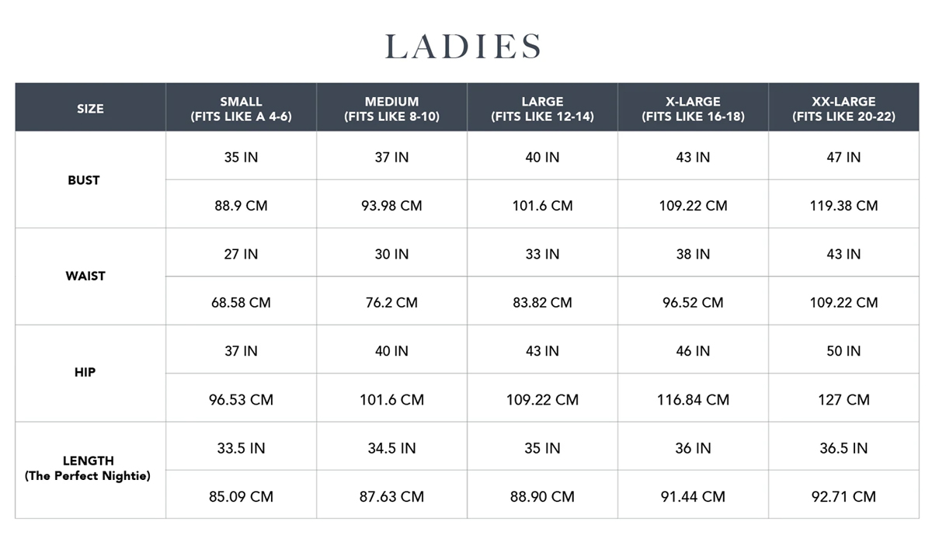Click the 119.38 CM xx-large bust cell

click(843, 205)
